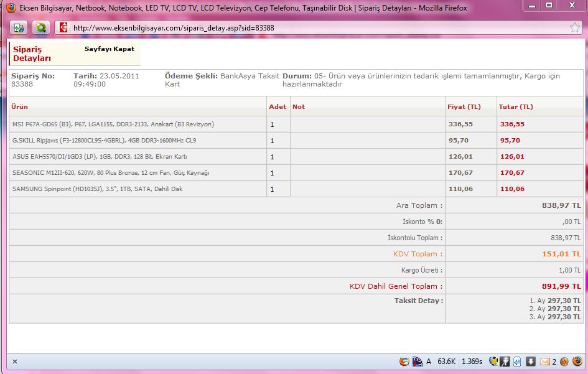This screenshot has height=374, width=588.
Task: Click the 1.369s load time readout
Action: coord(472,362)
